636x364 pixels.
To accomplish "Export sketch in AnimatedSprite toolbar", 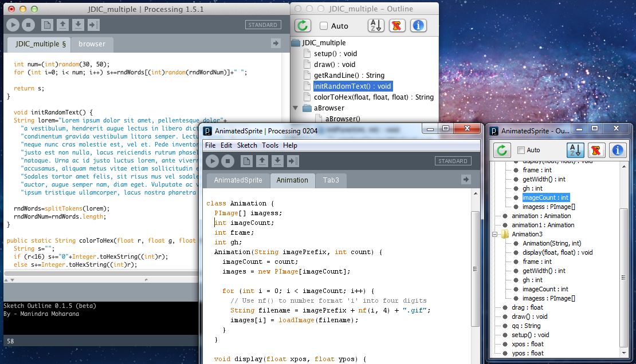I will point(293,161).
